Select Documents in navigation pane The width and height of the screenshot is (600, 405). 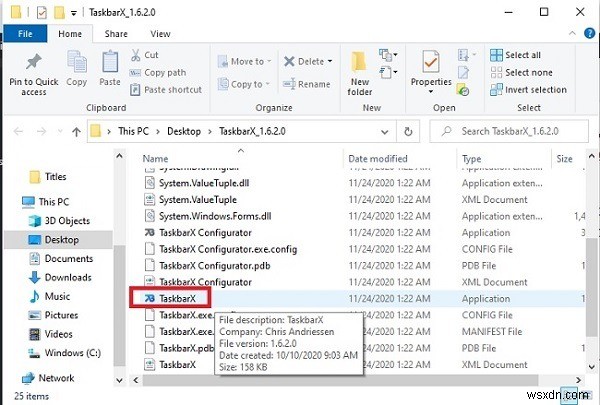tap(61, 259)
